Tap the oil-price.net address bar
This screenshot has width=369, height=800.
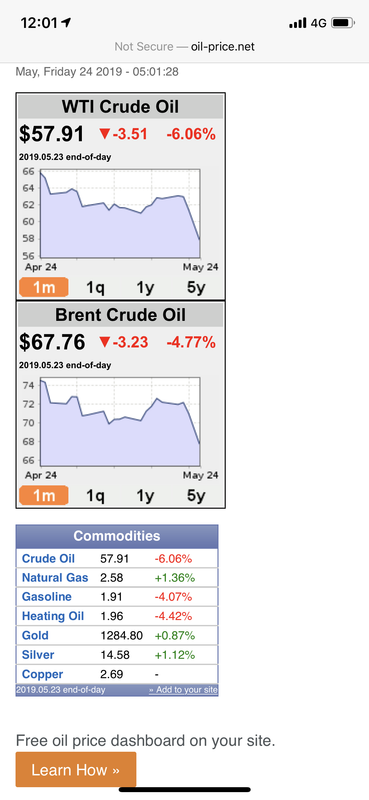click(x=184, y=47)
